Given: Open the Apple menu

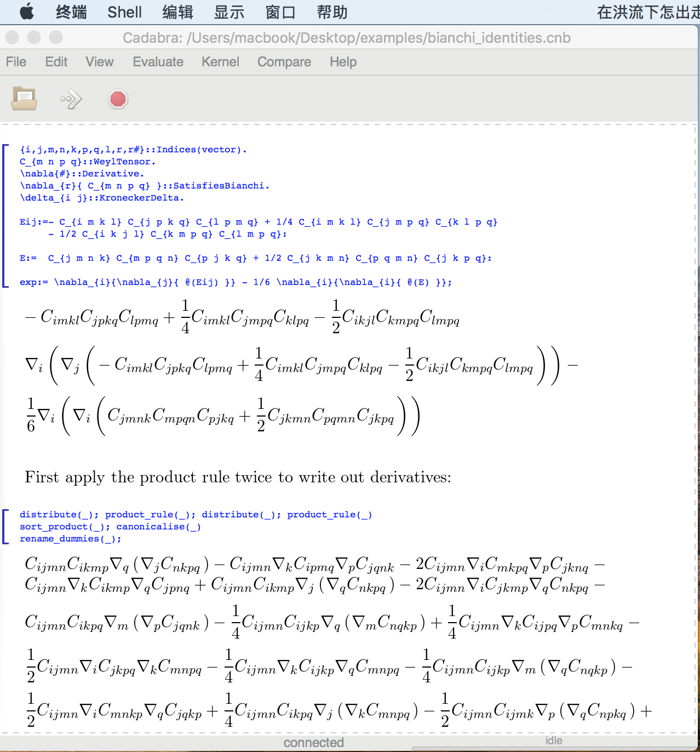Looking at the screenshot, I should coord(26,12).
